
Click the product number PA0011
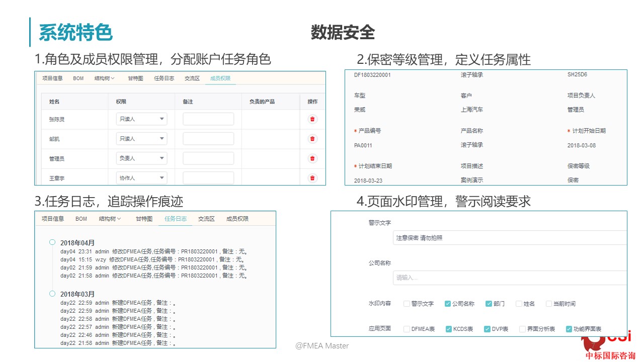363,145
